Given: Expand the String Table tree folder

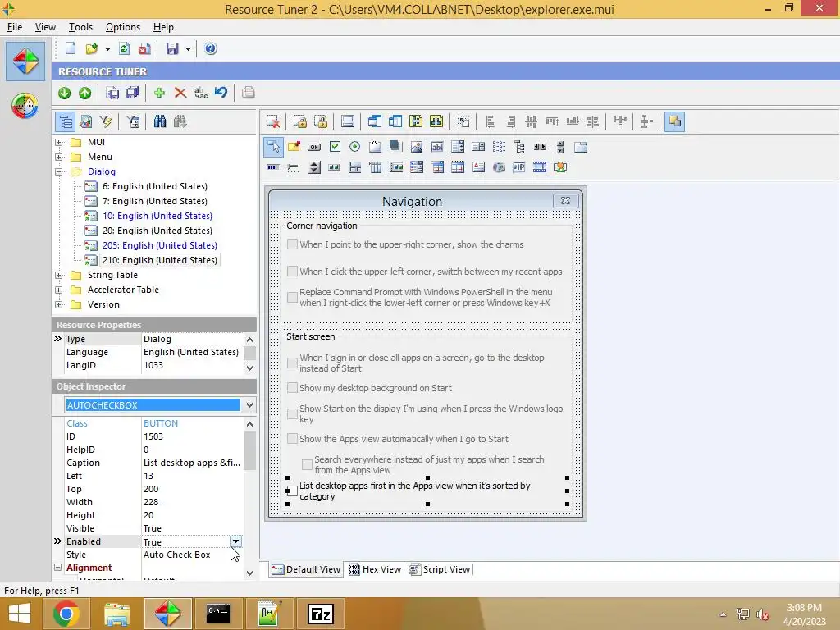Looking at the screenshot, I should [x=58, y=276].
